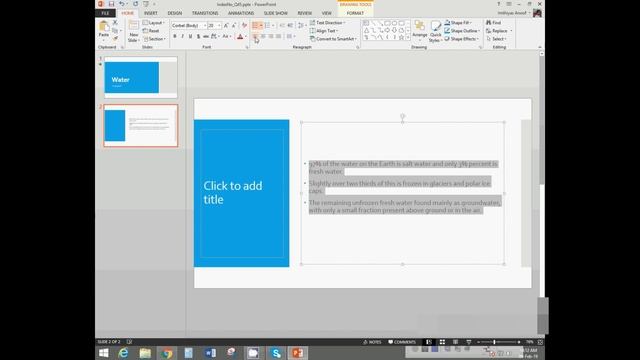This screenshot has width=640, height=360.
Task: Pick the triangle shape in shapes gallery
Action: [367, 30]
